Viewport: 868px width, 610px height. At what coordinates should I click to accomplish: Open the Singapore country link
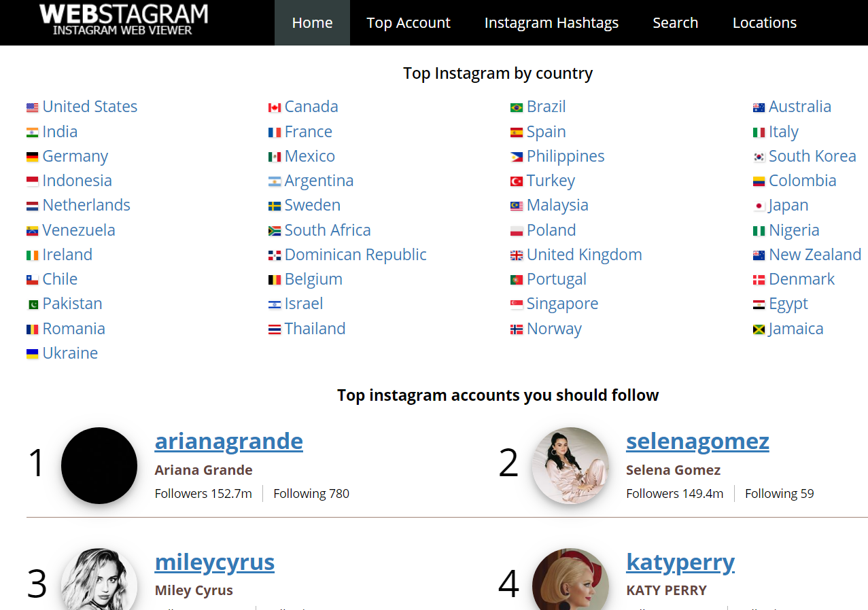[x=562, y=304]
